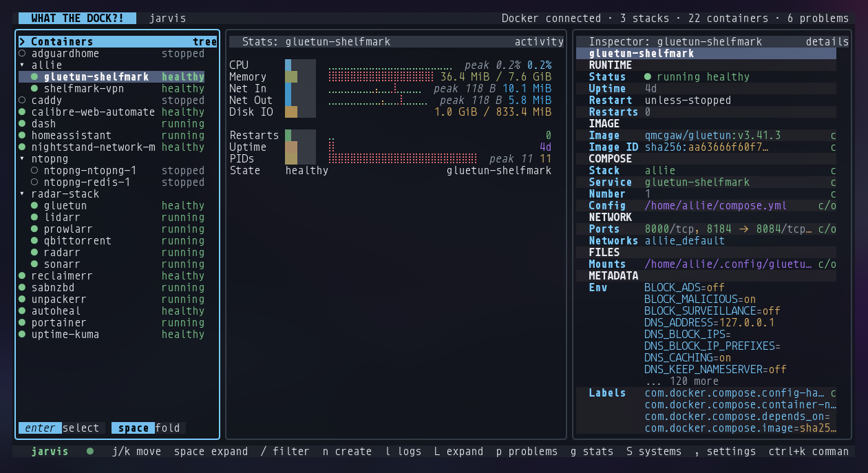The image size is (868, 473).
Task: Click space fold hint
Action: pyautogui.click(x=149, y=428)
